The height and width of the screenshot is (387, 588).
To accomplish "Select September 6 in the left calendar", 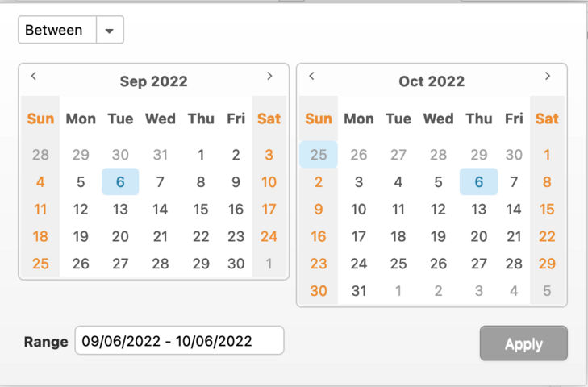I will 120,182.
